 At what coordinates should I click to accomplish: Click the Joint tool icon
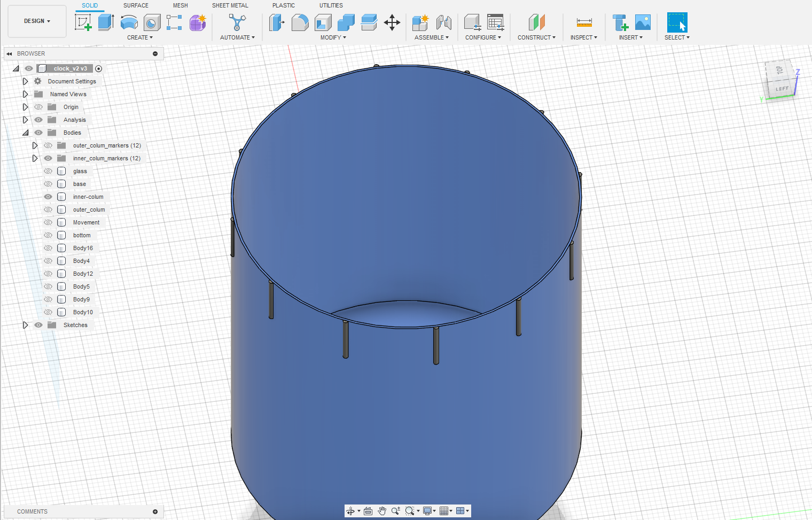point(443,22)
